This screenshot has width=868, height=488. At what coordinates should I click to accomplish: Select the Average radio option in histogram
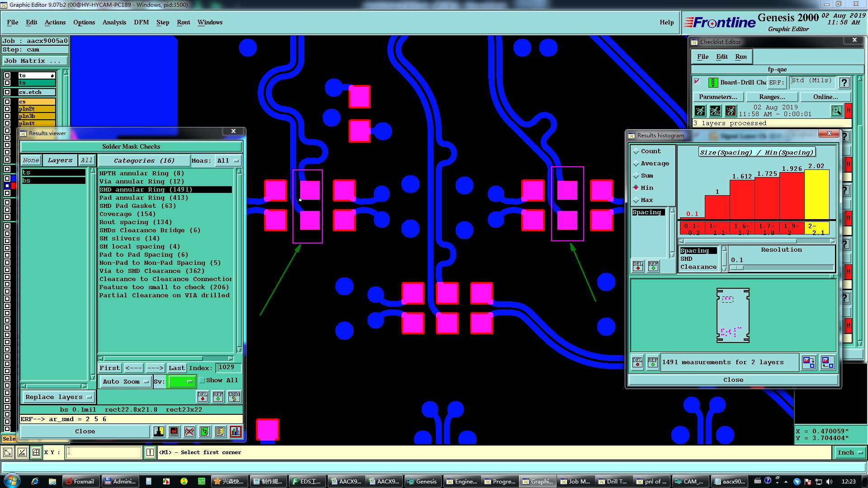[636, 164]
